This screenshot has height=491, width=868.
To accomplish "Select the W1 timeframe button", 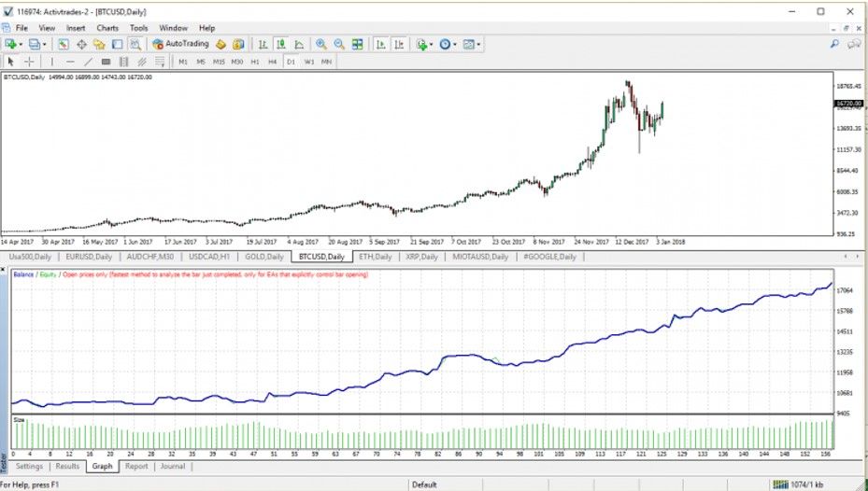I will coord(308,62).
